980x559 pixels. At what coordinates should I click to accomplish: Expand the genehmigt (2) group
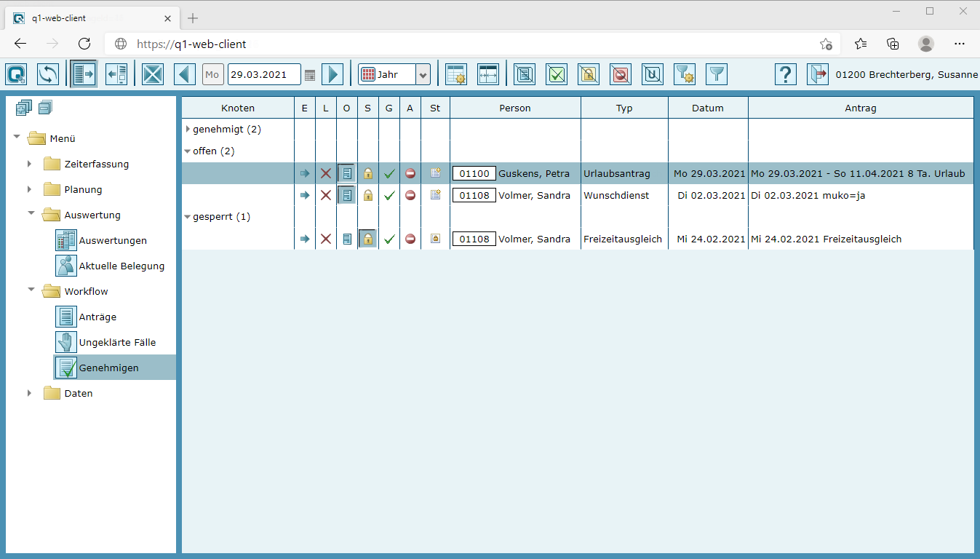pyautogui.click(x=188, y=130)
